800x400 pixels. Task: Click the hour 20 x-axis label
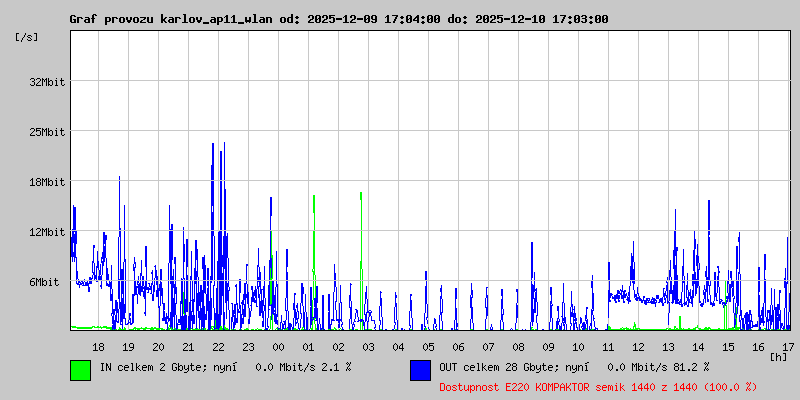tap(159, 347)
